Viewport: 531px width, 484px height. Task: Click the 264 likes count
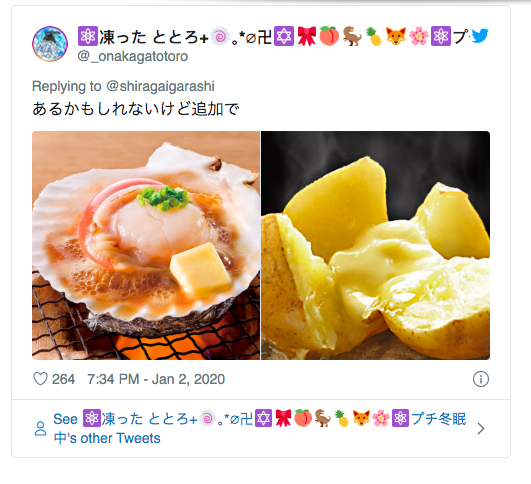pos(63,379)
